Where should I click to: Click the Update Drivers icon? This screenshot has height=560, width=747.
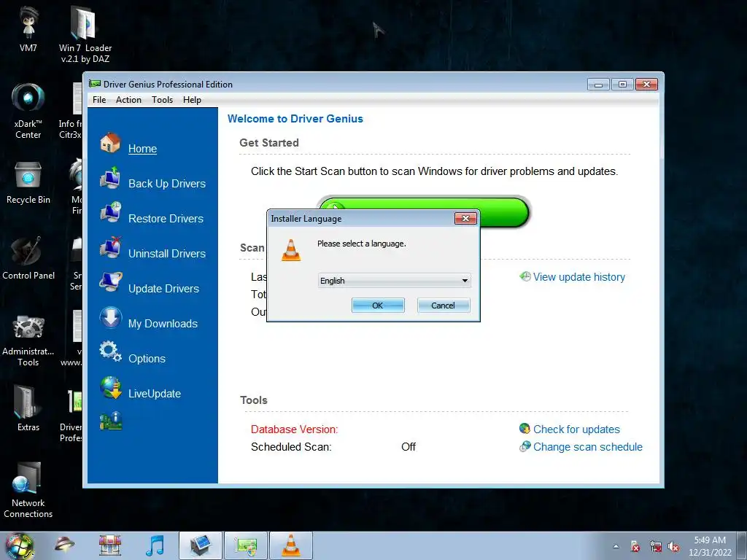(111, 282)
